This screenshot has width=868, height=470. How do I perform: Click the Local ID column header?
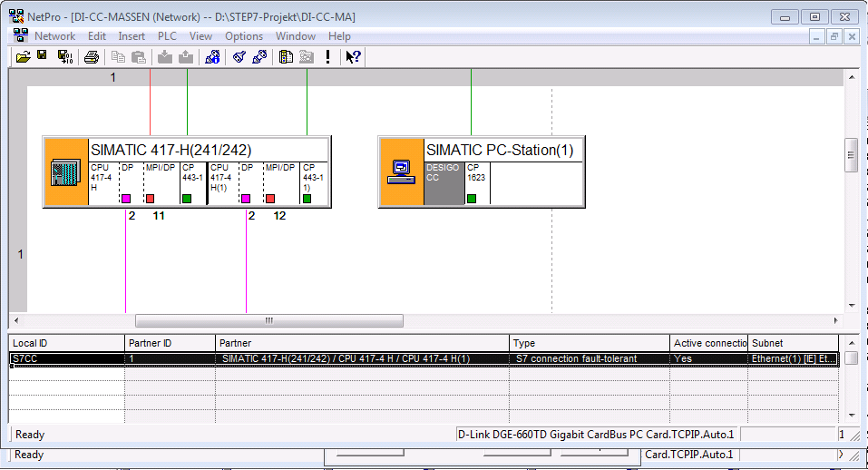66,343
